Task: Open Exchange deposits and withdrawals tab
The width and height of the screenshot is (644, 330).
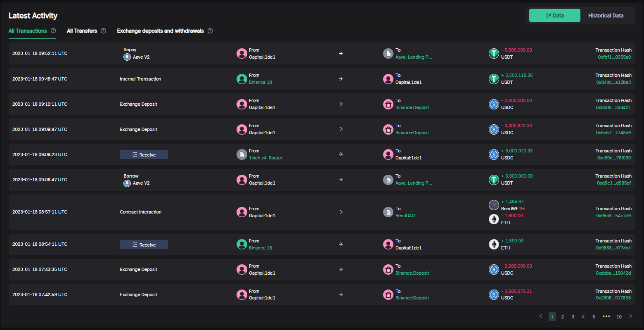Action: click(160, 31)
